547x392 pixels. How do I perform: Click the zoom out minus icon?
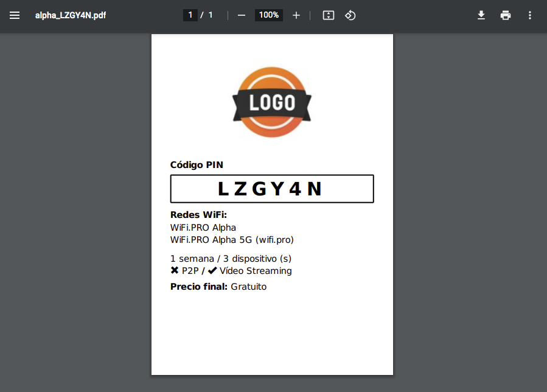[x=242, y=15]
